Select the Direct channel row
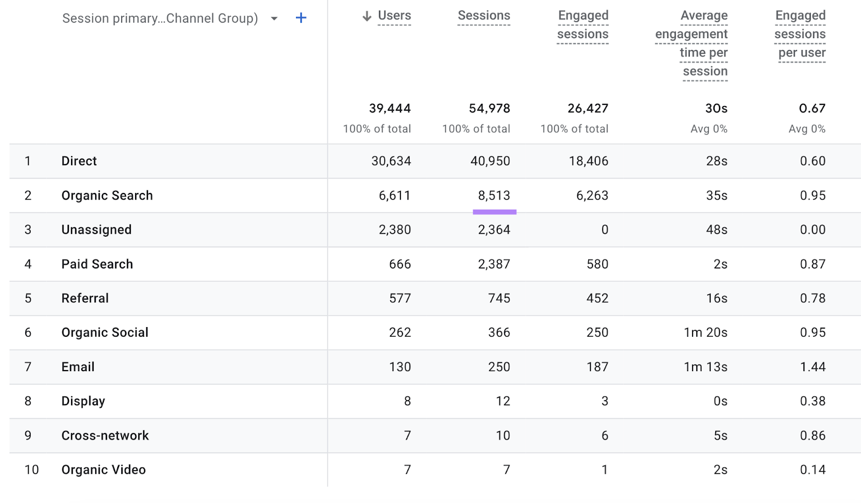Screen dimensions: 861x504 pos(79,161)
